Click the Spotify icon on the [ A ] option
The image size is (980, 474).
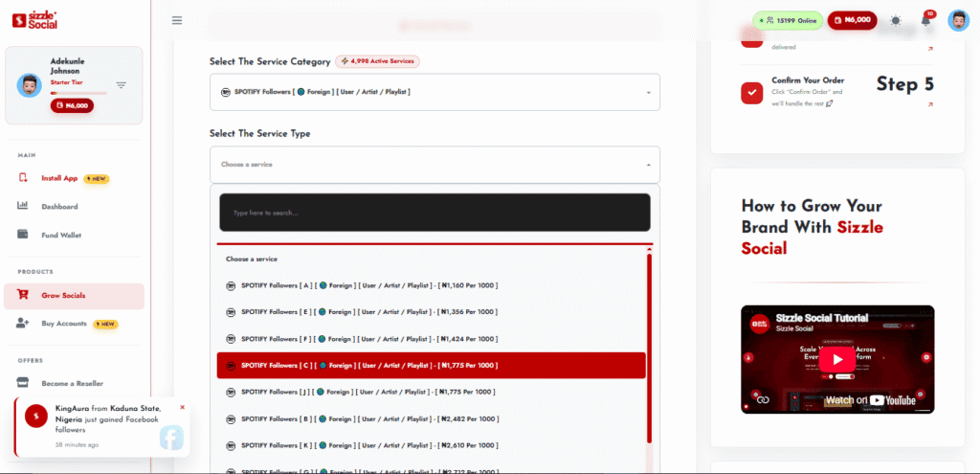231,285
